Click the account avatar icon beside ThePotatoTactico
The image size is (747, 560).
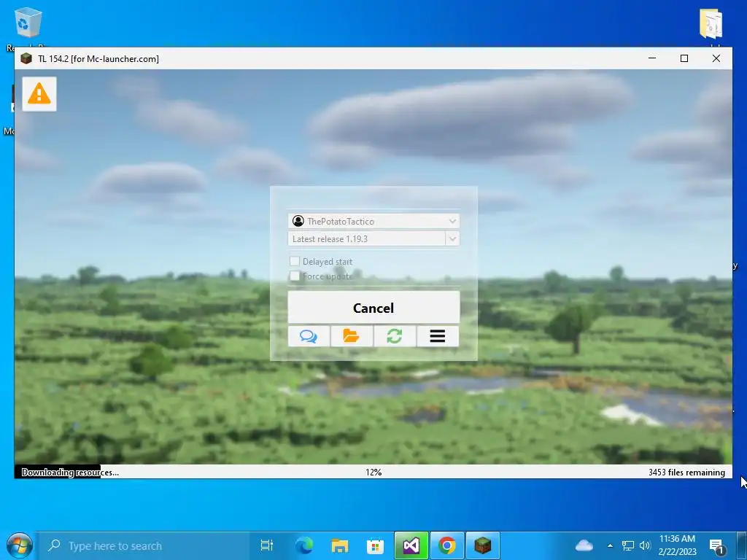pos(298,221)
